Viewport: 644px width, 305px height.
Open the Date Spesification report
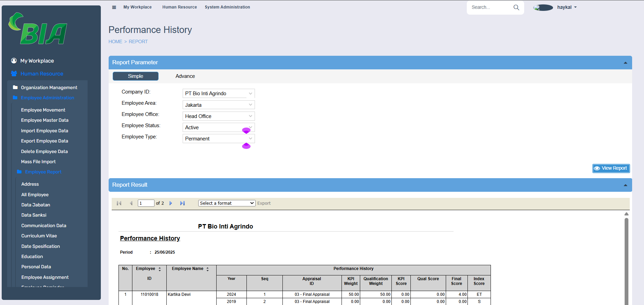click(x=41, y=247)
